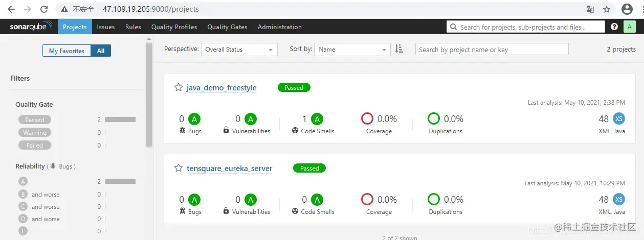The image size is (644, 240).
Task: Click the Passed filter count bar
Action: click(120, 119)
